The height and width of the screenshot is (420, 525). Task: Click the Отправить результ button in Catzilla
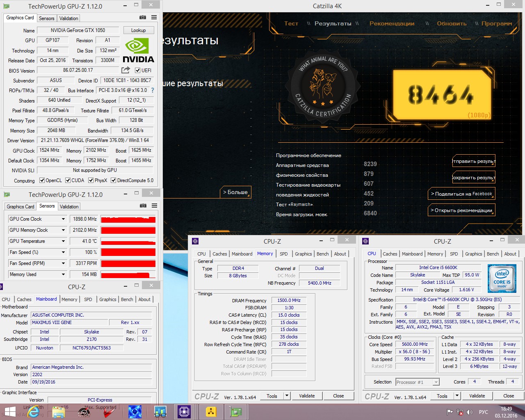click(474, 161)
